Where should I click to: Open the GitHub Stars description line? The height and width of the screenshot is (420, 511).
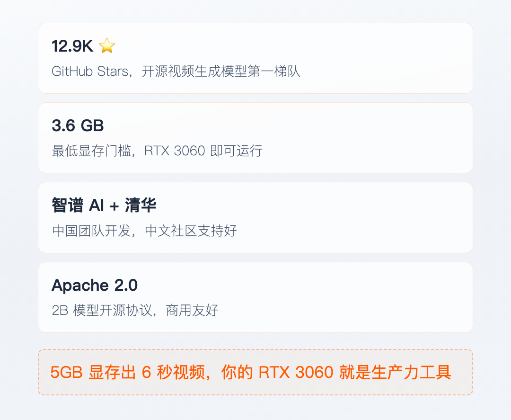point(176,71)
